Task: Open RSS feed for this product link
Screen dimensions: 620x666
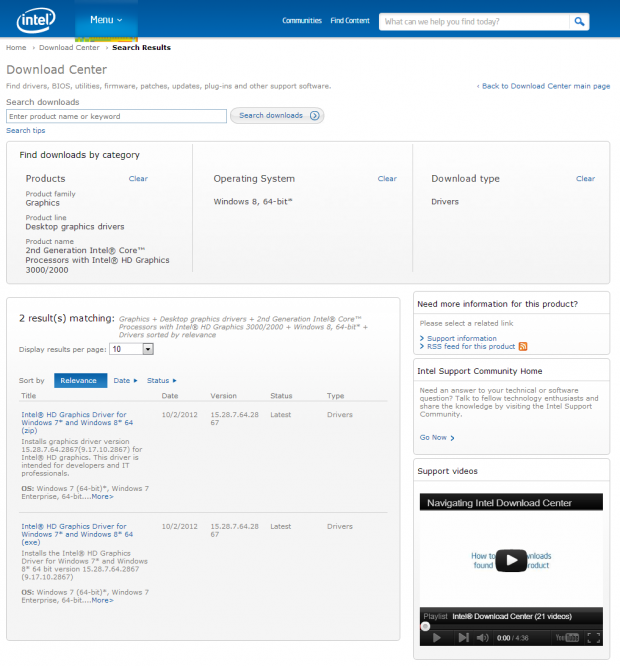Action: pyautogui.click(x=471, y=347)
